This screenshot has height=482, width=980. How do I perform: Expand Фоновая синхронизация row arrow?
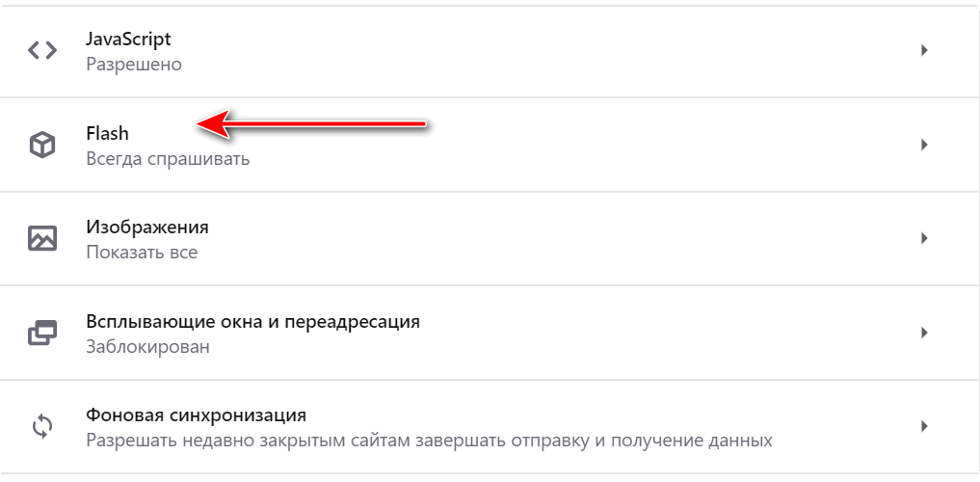[923, 427]
